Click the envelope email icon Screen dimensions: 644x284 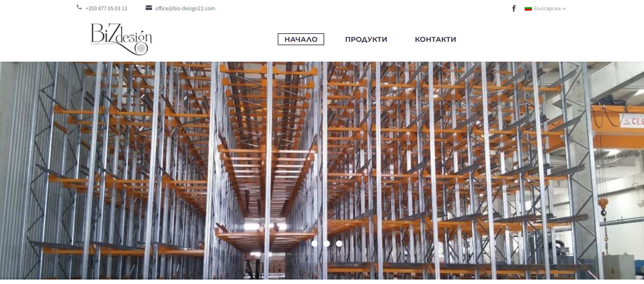pos(149,8)
